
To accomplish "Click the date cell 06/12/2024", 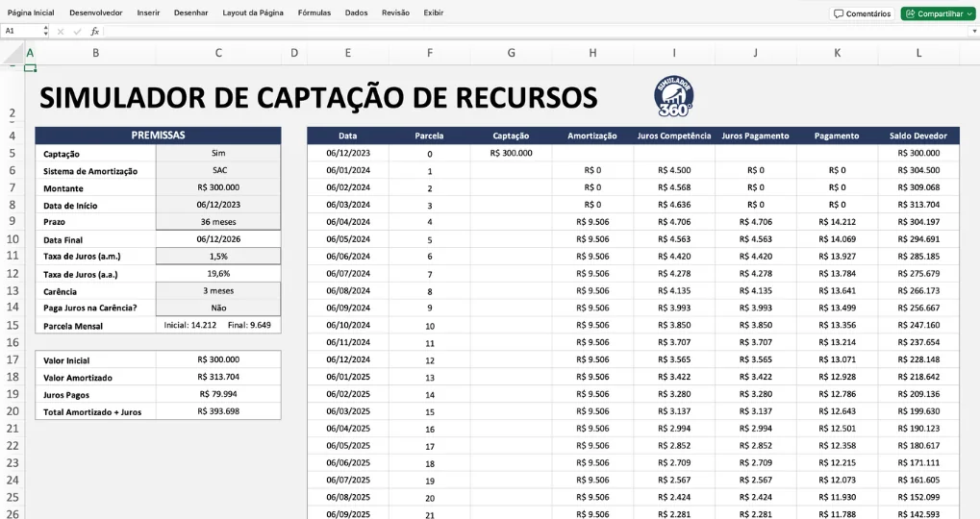I will 348,359.
